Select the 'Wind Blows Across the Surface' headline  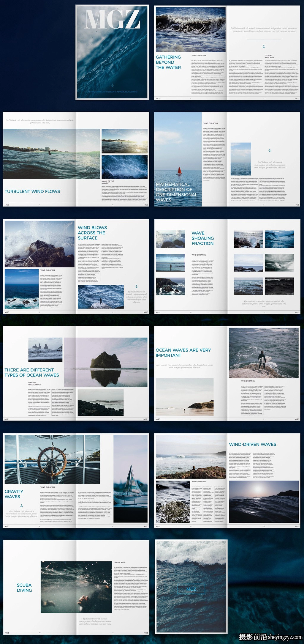click(92, 233)
